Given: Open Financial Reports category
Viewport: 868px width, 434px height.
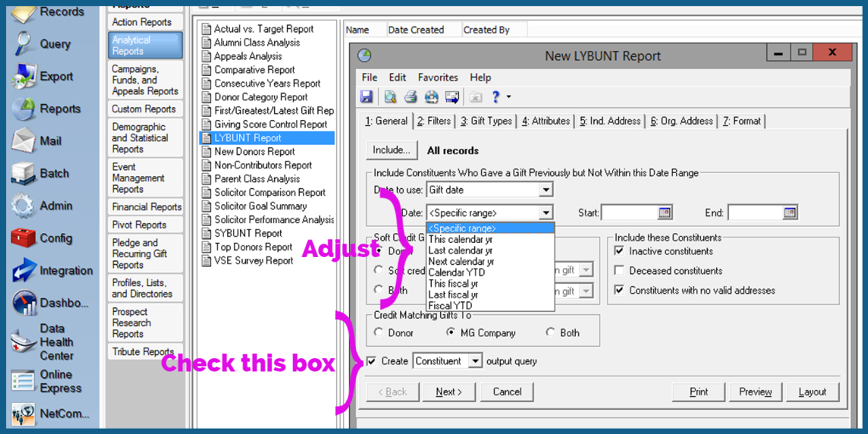Looking at the screenshot, I should coord(145,208).
